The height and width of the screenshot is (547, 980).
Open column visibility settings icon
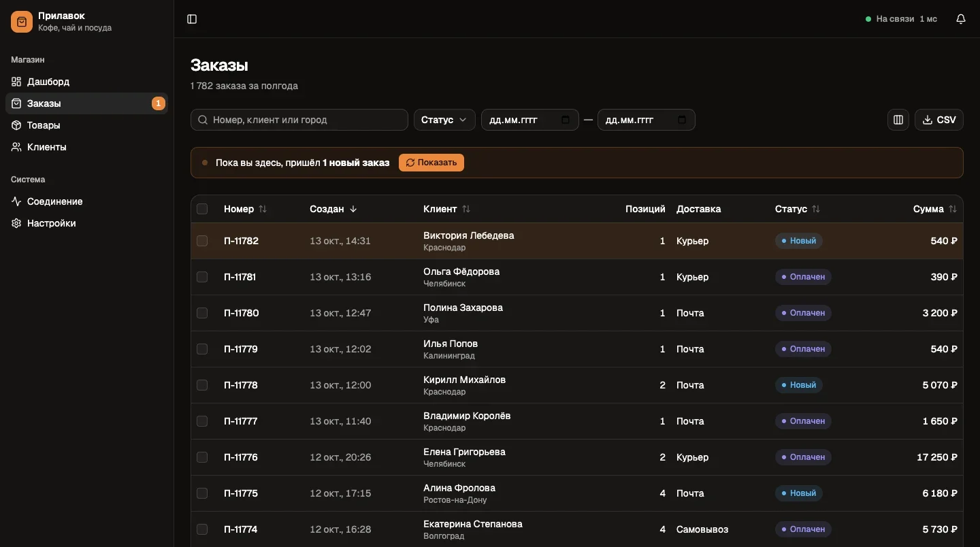[x=898, y=120]
